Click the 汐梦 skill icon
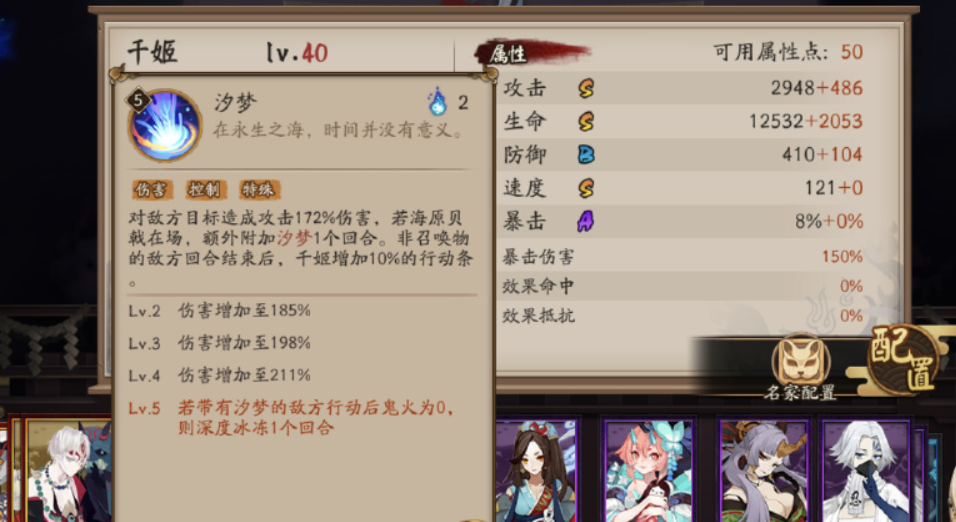The image size is (956, 522). (x=165, y=125)
